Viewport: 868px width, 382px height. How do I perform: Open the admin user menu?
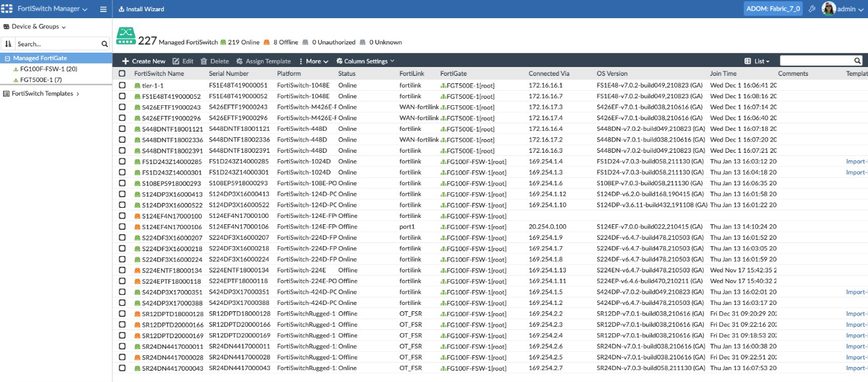coord(847,9)
